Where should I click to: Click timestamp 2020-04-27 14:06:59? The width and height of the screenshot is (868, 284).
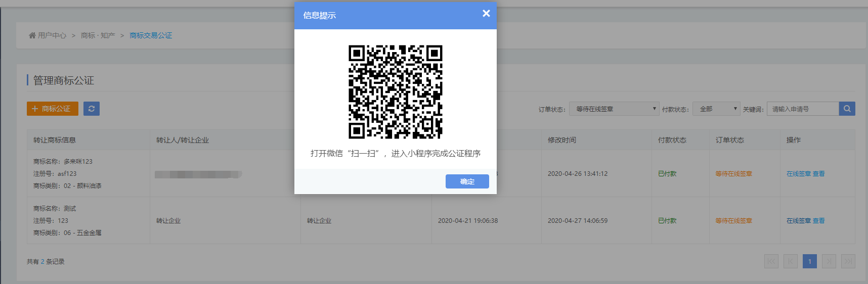[x=578, y=221]
